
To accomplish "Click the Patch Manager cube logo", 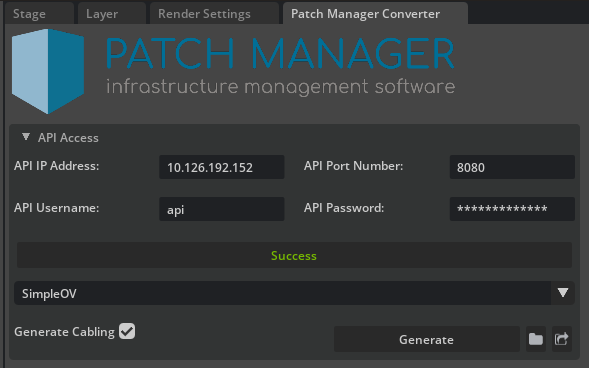I will pos(48,71).
